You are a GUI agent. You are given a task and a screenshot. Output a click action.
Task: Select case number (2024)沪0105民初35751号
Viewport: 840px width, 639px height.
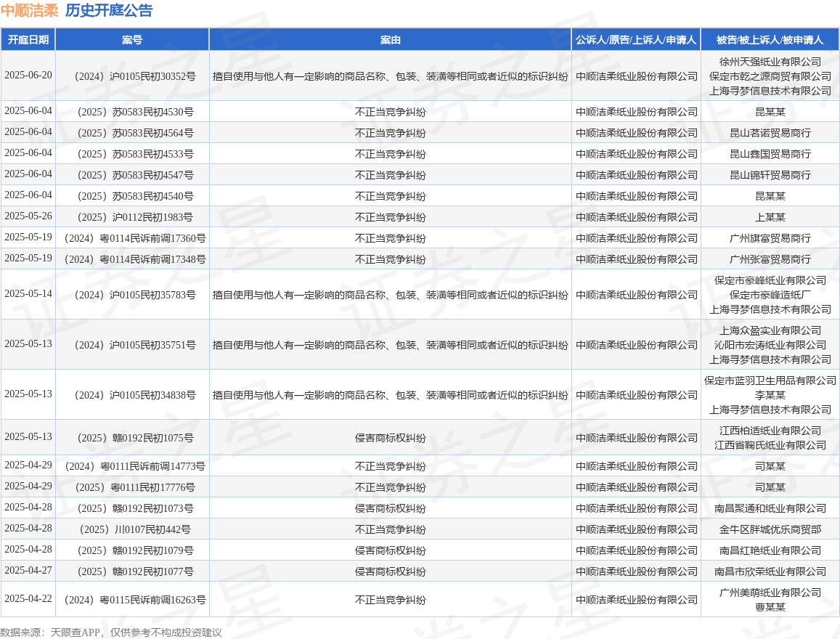pos(135,345)
